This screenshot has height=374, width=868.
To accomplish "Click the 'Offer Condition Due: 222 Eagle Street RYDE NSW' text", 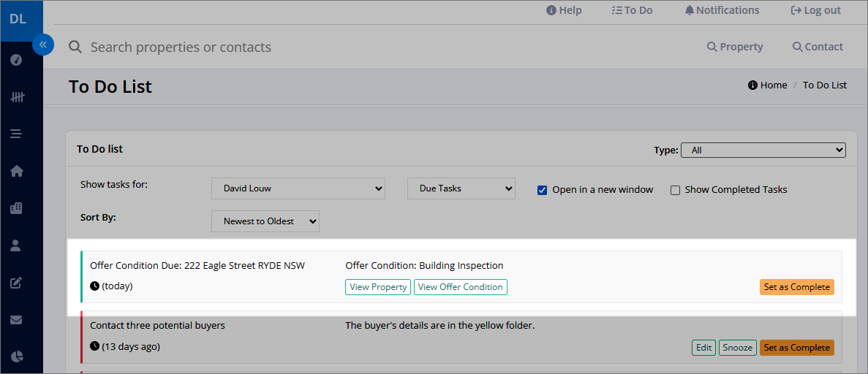I will pos(197,266).
